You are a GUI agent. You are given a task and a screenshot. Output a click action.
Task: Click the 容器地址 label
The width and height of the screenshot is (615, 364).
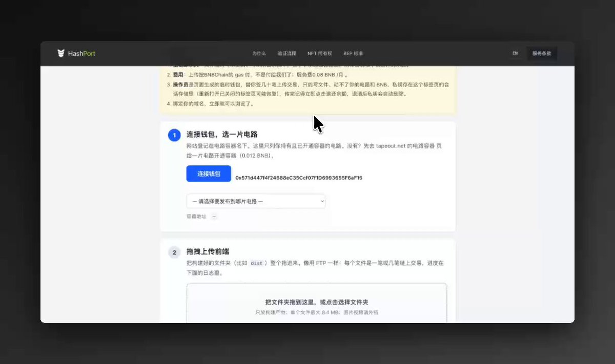click(196, 217)
